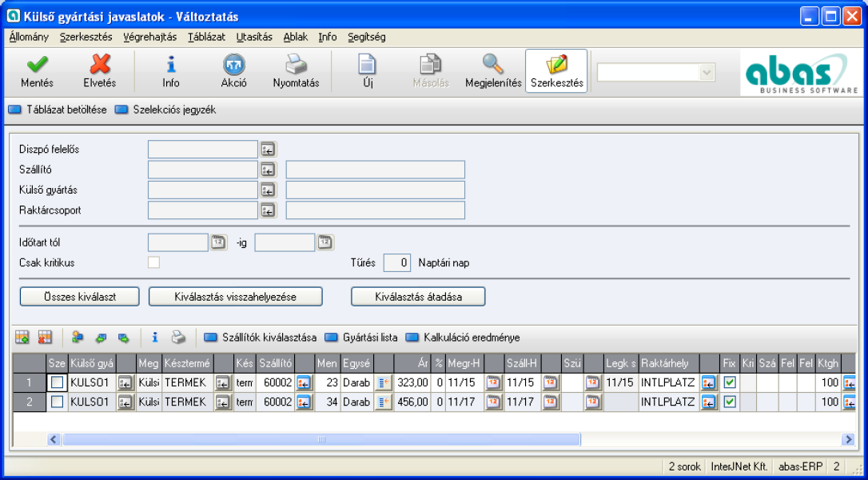This screenshot has height=480, width=868.
Task: Open the Darab unit selector in row 2
Action: 384,402
